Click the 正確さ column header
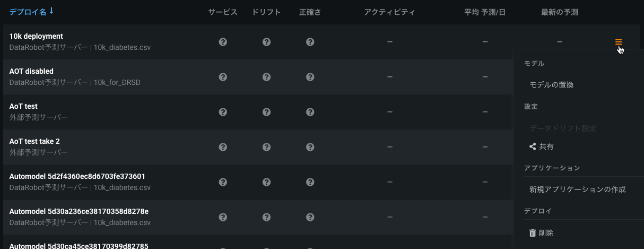The width and height of the screenshot is (644, 249). [310, 12]
